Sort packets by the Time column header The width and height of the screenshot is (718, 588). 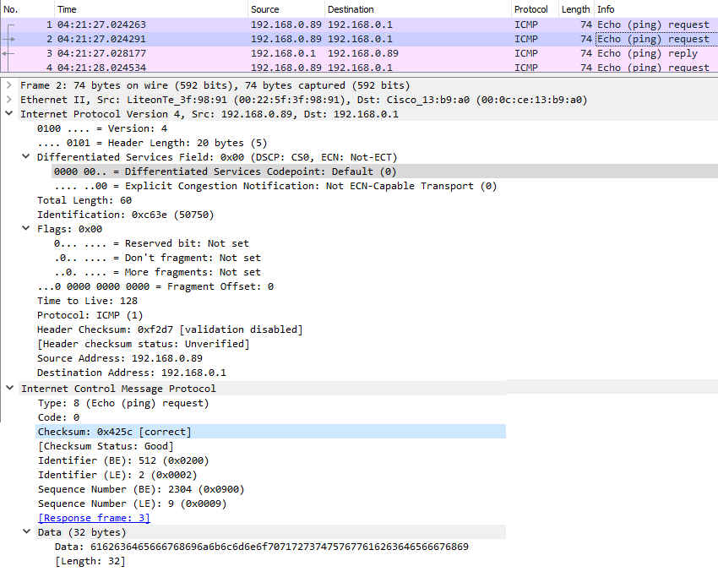(66, 8)
